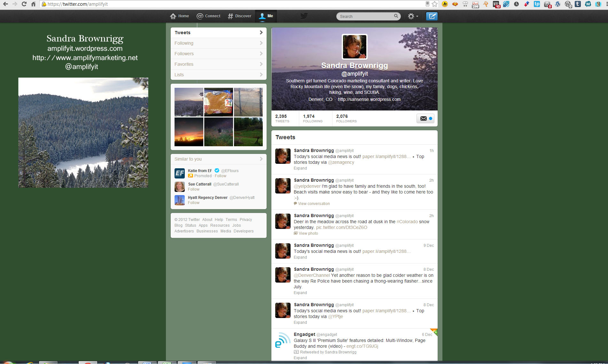
Task: Click Sue Catterall's avatar
Action: (x=180, y=187)
